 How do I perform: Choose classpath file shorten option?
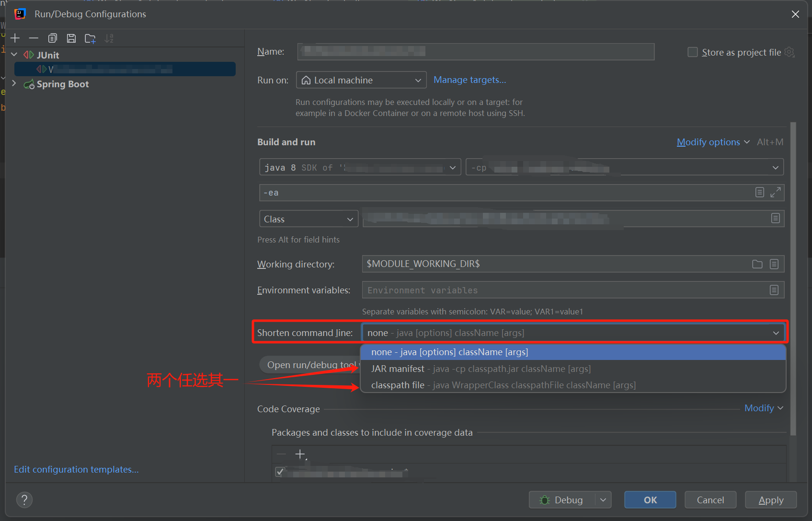[573, 385]
